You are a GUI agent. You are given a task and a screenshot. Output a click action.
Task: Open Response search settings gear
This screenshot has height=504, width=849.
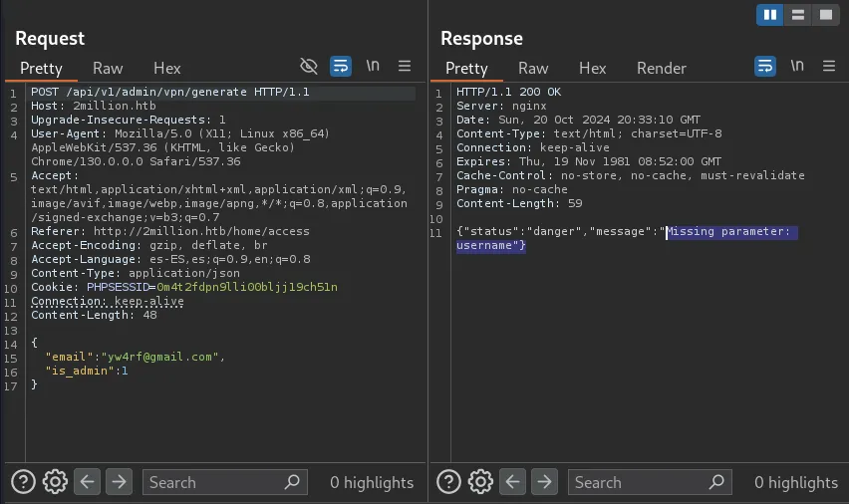480,482
